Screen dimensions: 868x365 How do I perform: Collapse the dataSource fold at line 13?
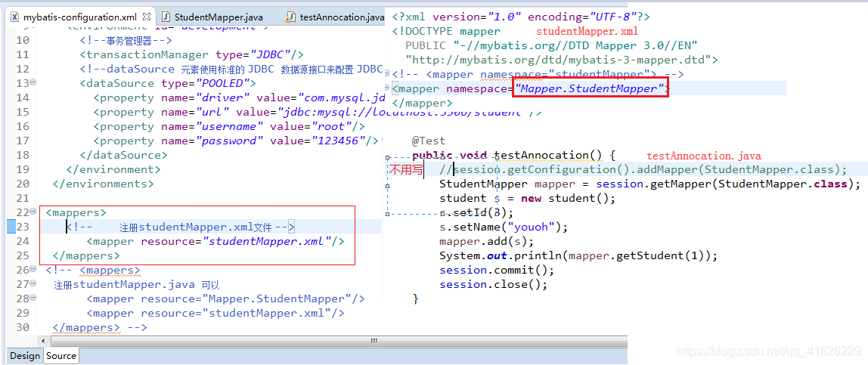click(x=33, y=82)
